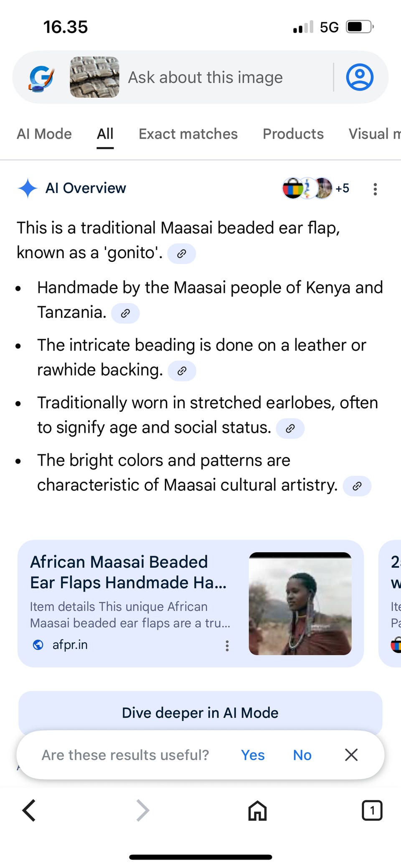Tap the link icon after 'cultural artistry.'
The height and width of the screenshot is (868, 401).
point(357,486)
